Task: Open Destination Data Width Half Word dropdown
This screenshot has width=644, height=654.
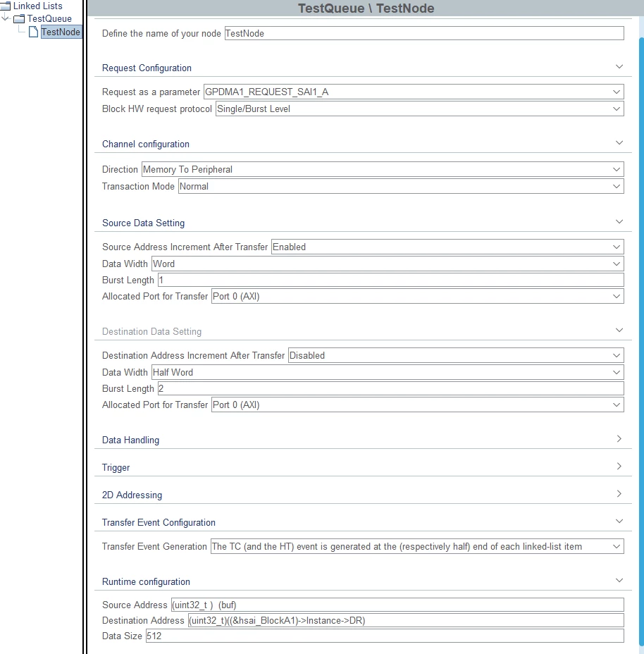Action: [x=388, y=373]
